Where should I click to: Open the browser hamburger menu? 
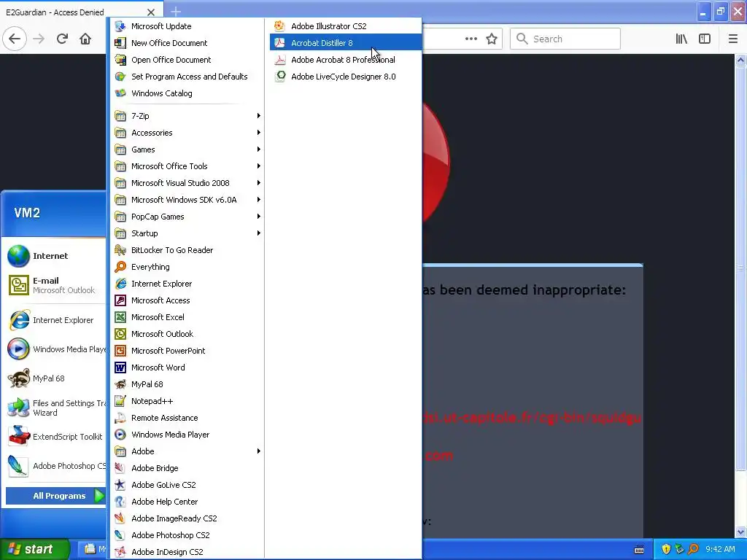pyautogui.click(x=732, y=39)
